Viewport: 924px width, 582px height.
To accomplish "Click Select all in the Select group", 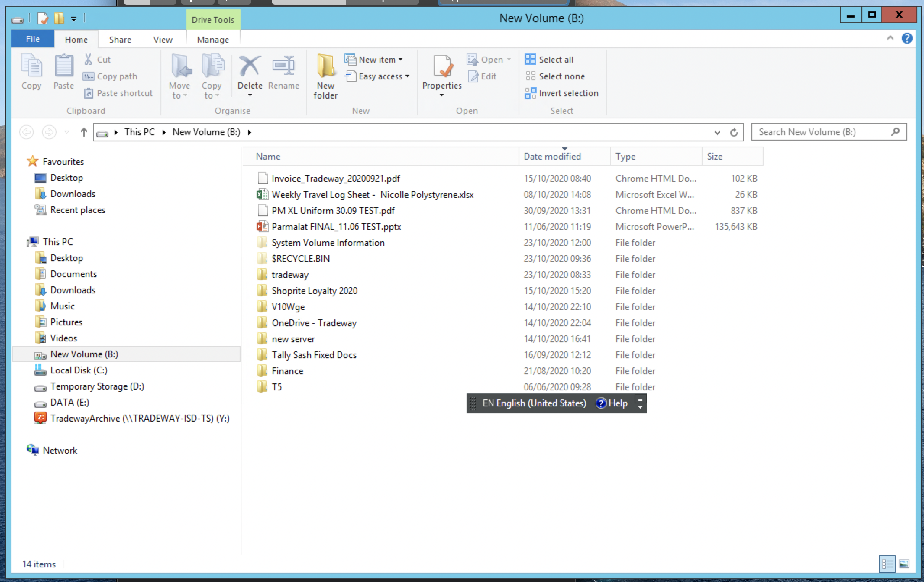I will click(549, 60).
